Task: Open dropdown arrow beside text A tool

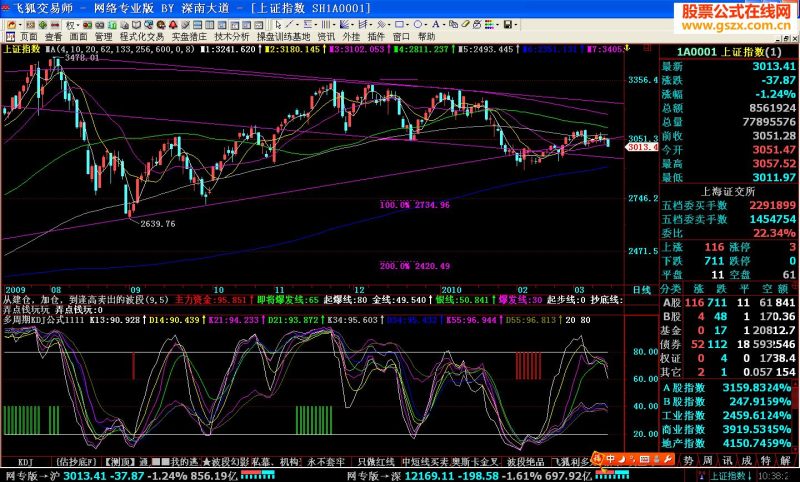Action: [444, 24]
